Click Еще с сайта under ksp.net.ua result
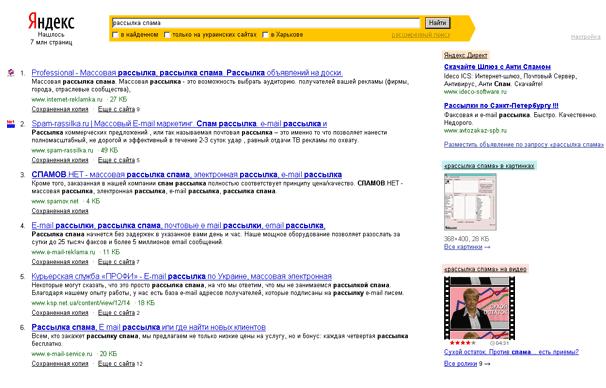This screenshot has height=388, width=606. point(116,313)
